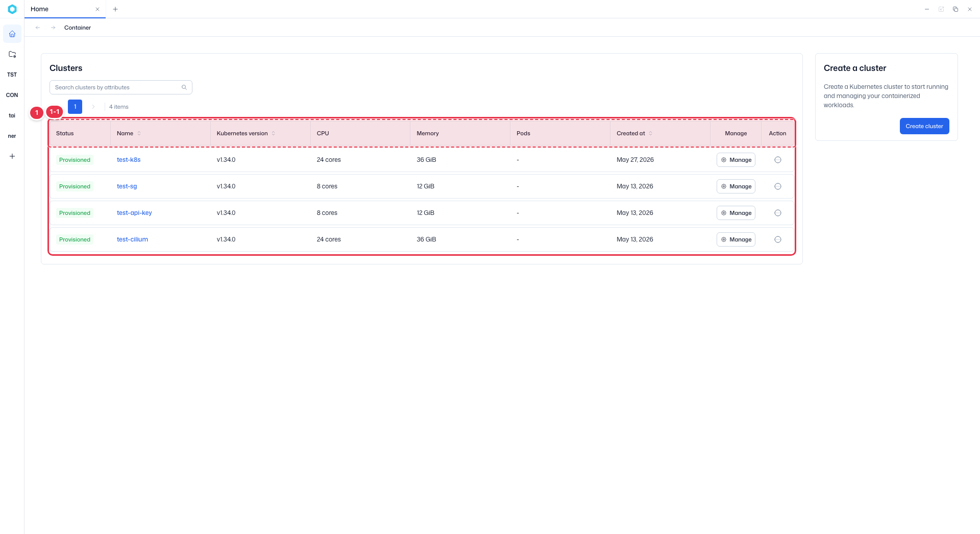Open action menu for test-k8s

point(778,160)
